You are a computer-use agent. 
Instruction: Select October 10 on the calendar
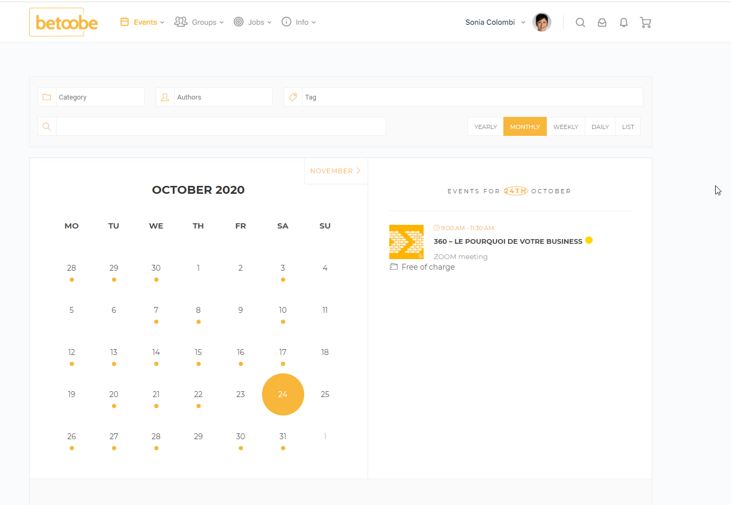click(x=283, y=312)
